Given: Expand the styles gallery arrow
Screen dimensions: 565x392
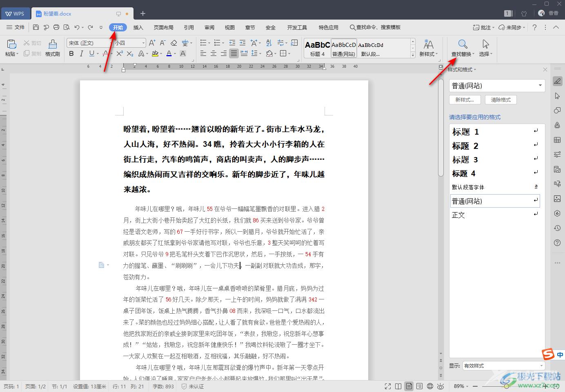Looking at the screenshot, I should click(x=413, y=55).
